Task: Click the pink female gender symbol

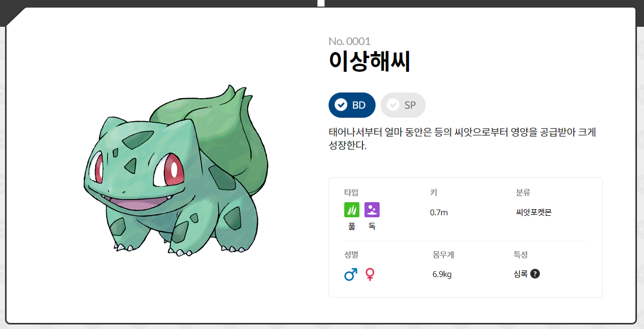Action: click(x=371, y=274)
